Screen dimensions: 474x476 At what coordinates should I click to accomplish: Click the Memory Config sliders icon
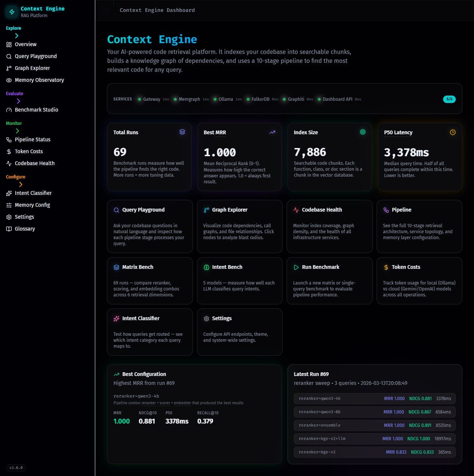9,205
